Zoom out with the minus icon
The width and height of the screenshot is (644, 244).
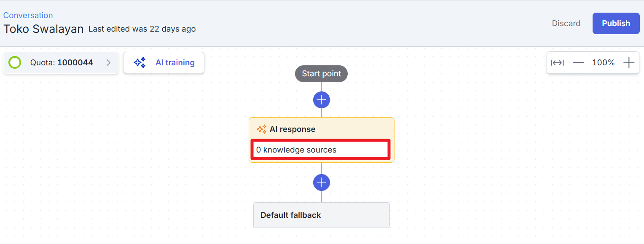(x=578, y=63)
